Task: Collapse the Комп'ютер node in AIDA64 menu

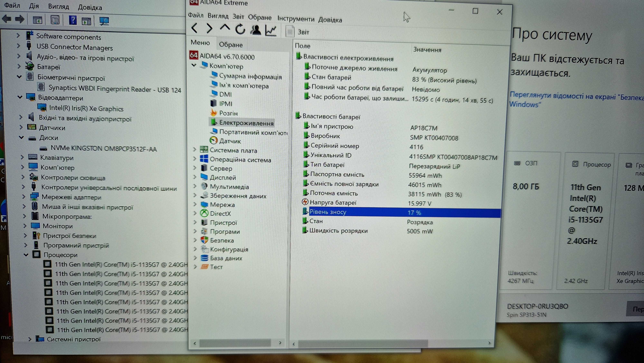Action: [x=194, y=65]
